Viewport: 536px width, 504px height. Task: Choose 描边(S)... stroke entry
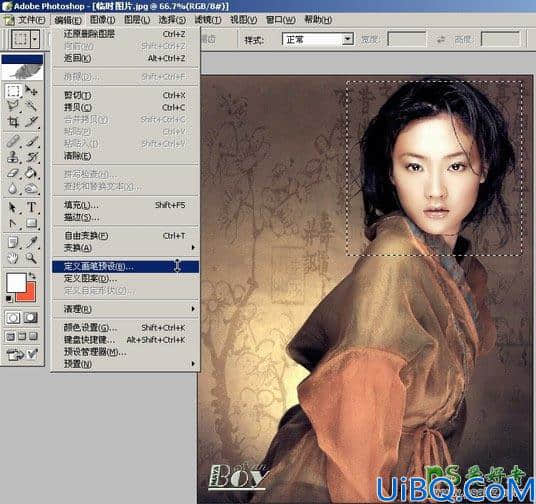[125, 217]
